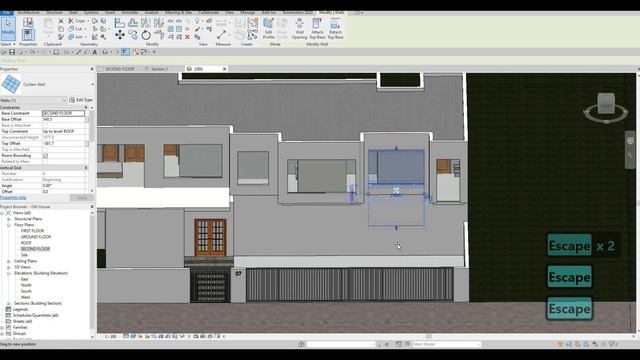Open FIRST FLOOR in Project Browser

[32, 231]
